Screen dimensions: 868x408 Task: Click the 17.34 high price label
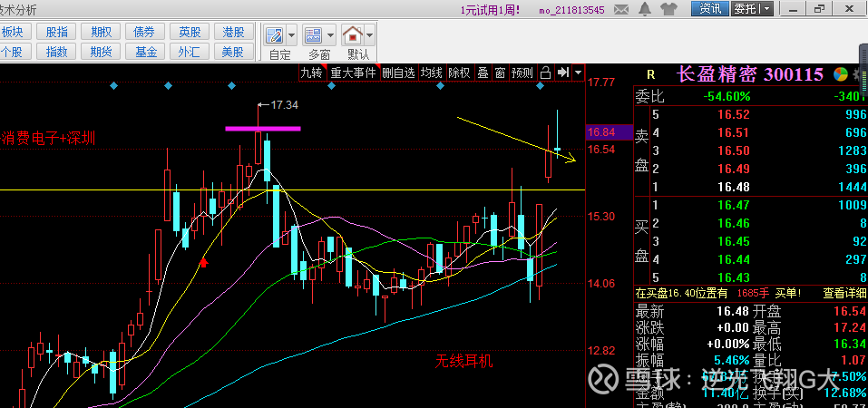pos(285,104)
